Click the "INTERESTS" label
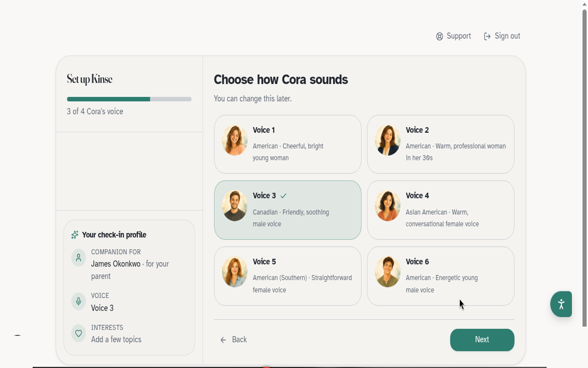 coord(107,328)
